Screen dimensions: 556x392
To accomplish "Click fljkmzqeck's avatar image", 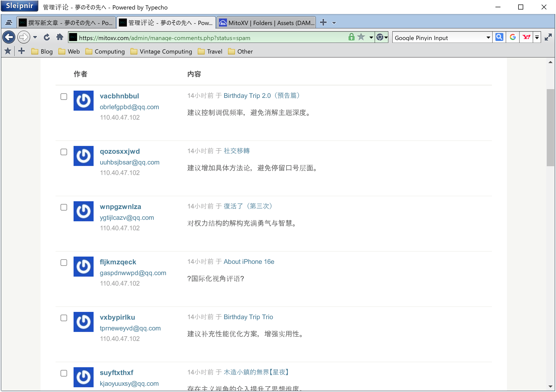I will [x=83, y=267].
